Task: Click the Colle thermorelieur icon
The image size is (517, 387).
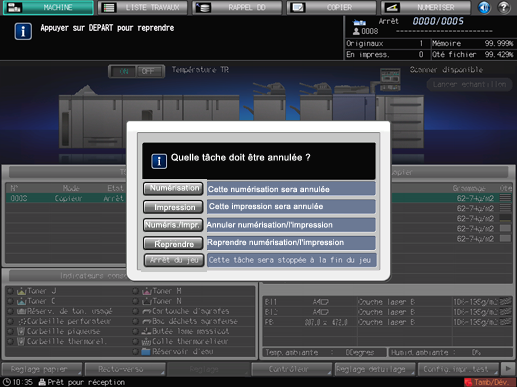Action: click(x=147, y=342)
